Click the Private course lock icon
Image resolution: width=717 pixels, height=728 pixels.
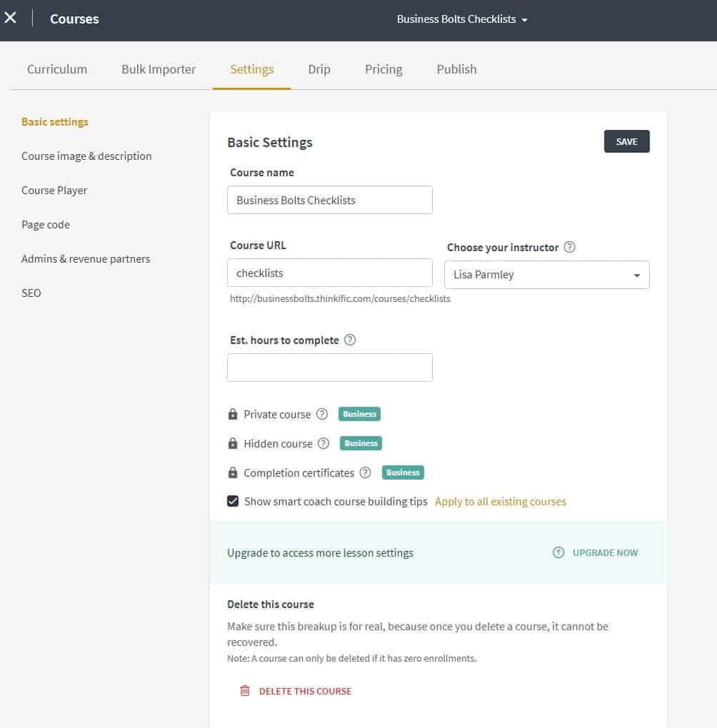tap(233, 414)
